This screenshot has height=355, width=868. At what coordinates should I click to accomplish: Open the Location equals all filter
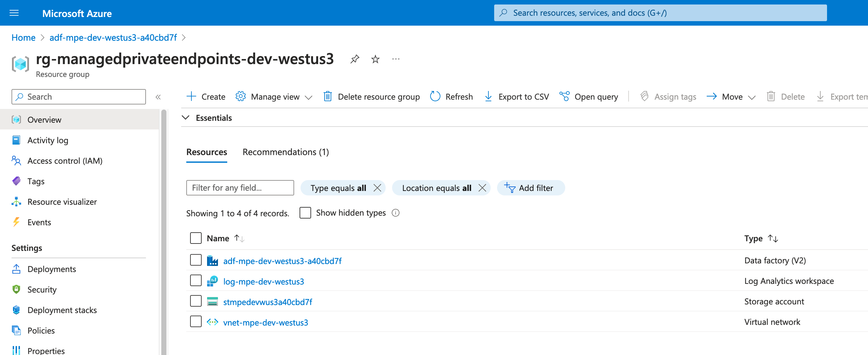437,188
